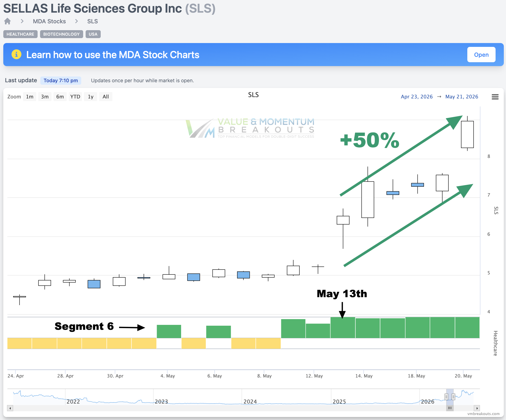This screenshot has width=506, height=420.
Task: Click the info icon in the blue banner
Action: point(16,55)
